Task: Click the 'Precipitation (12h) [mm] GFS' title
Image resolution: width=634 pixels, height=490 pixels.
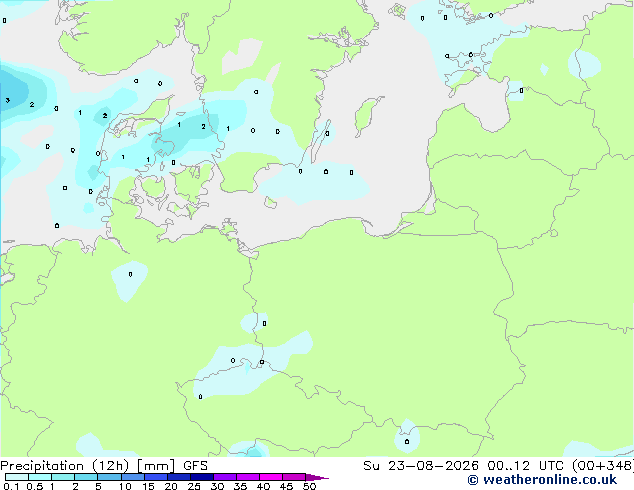Action: (104, 466)
